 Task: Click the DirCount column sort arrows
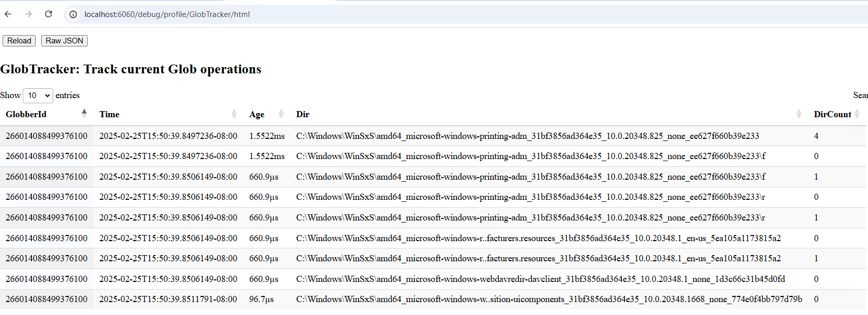pos(857,114)
